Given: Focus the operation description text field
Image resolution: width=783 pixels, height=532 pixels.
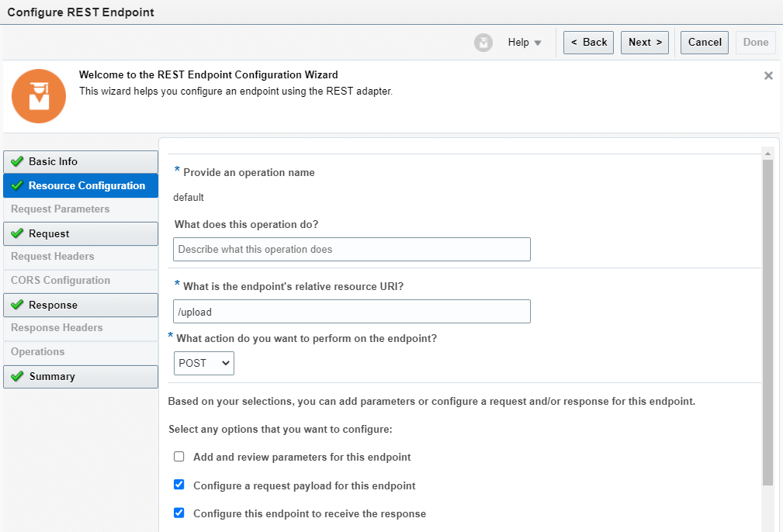Looking at the screenshot, I should click(x=352, y=250).
